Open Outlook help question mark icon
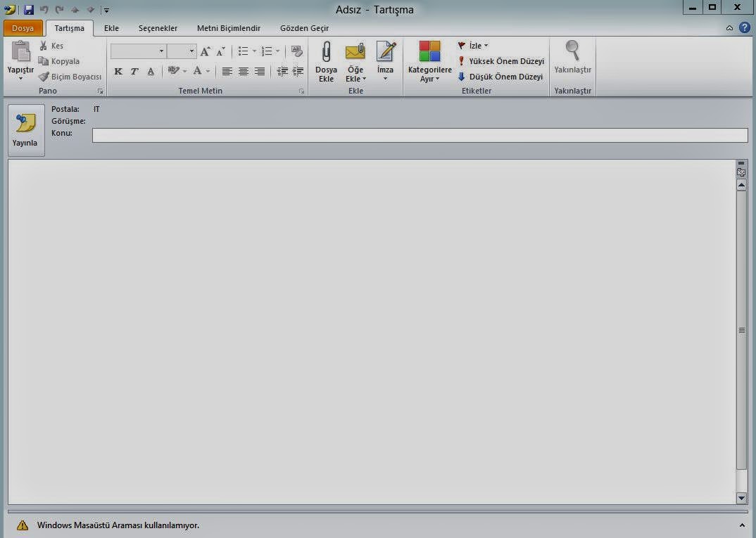756x538 pixels. (744, 28)
